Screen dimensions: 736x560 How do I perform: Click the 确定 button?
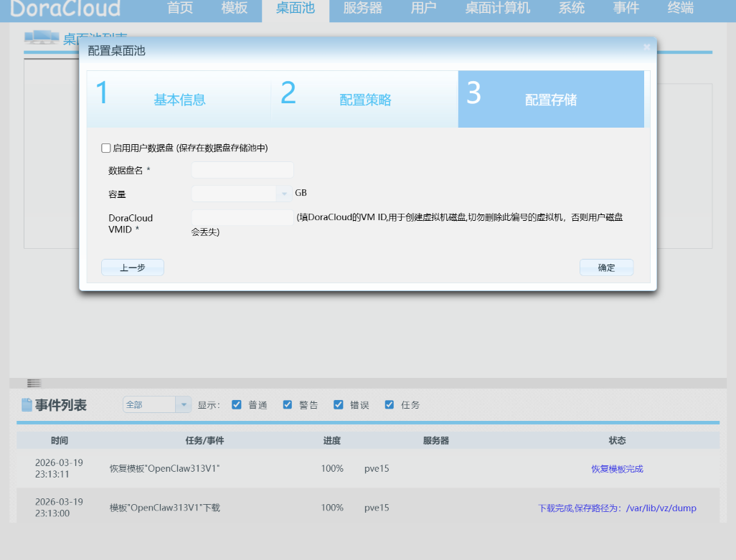pos(606,267)
